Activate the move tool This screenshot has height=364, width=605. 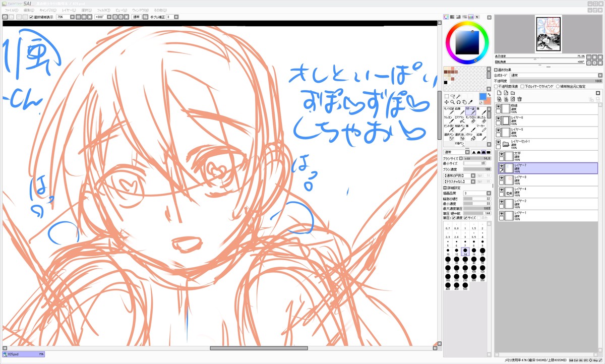[x=447, y=102]
